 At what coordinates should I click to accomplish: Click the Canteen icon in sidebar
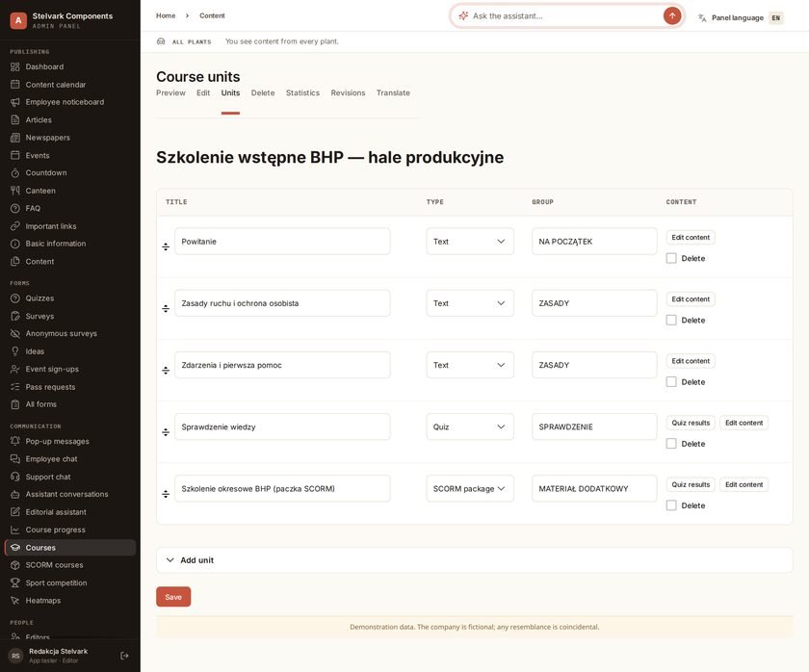click(15, 191)
